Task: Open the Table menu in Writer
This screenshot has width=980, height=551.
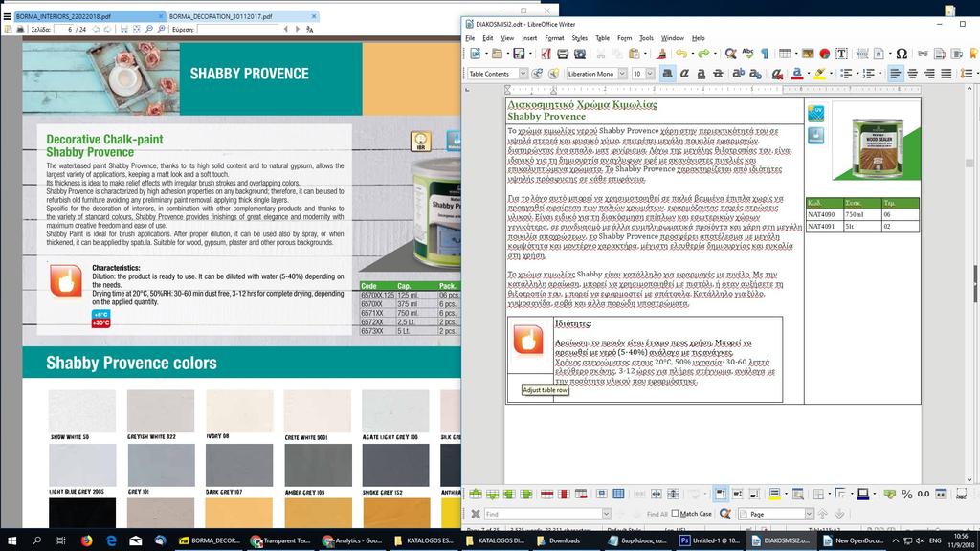Action: pos(603,38)
